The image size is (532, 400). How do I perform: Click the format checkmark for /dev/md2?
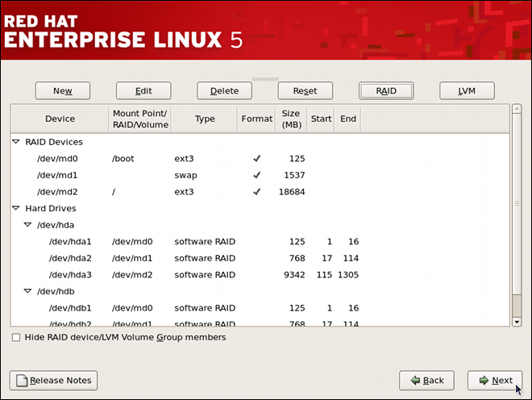coord(257,191)
